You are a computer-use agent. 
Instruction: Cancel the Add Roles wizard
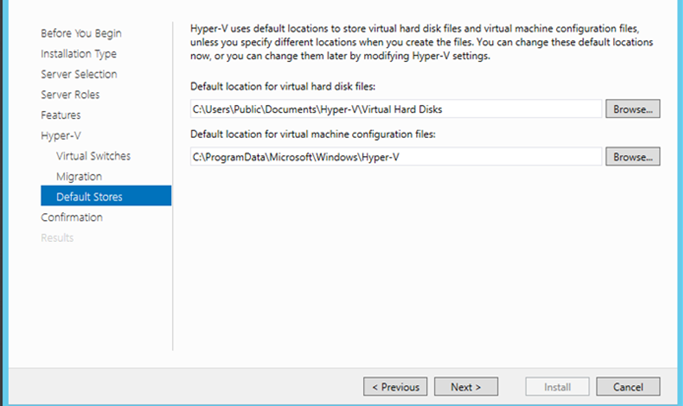click(628, 387)
